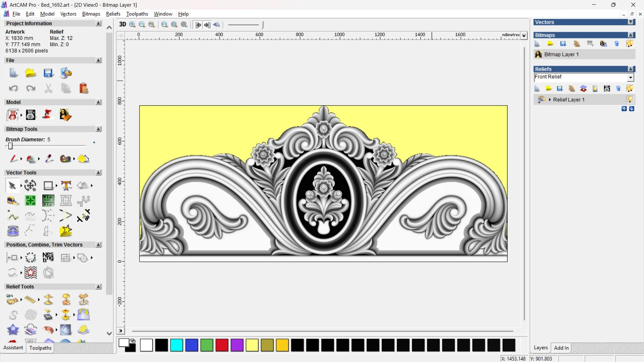The height and width of the screenshot is (362, 644).
Task: Click the 3D view button
Action: pos(122,24)
